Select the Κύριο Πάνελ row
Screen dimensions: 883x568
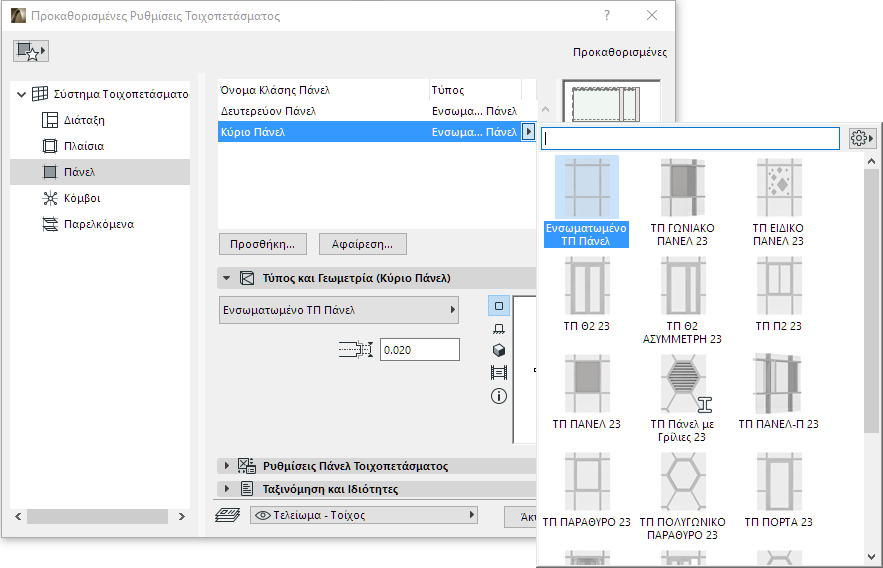[x=371, y=132]
